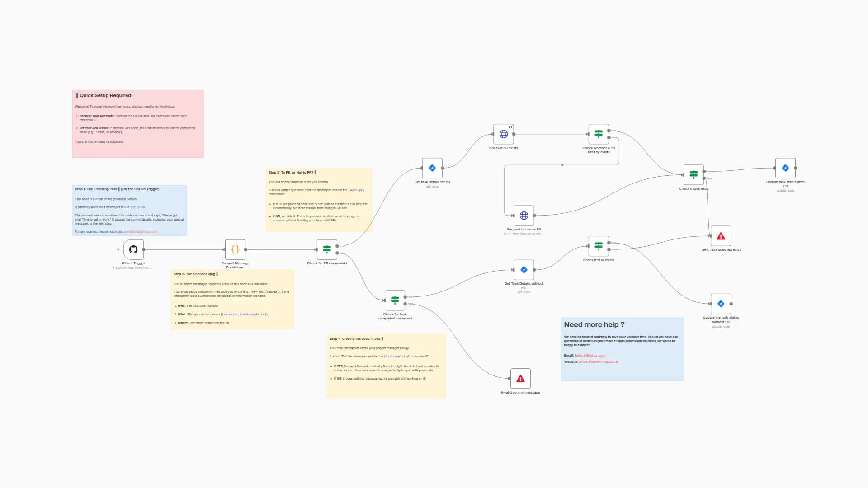
Task: Select the Check if task exists switch node
Action: [x=599, y=246]
